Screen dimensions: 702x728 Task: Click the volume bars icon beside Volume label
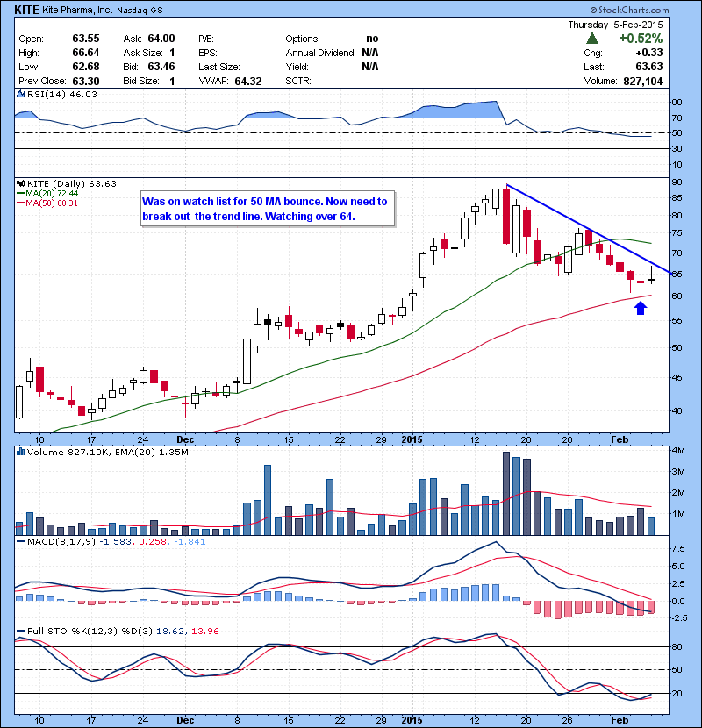pyautogui.click(x=20, y=452)
